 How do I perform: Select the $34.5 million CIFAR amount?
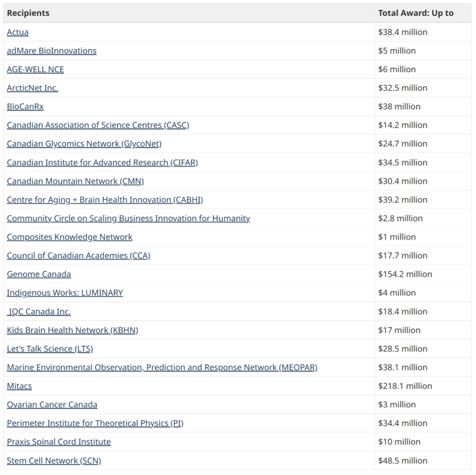pos(403,163)
